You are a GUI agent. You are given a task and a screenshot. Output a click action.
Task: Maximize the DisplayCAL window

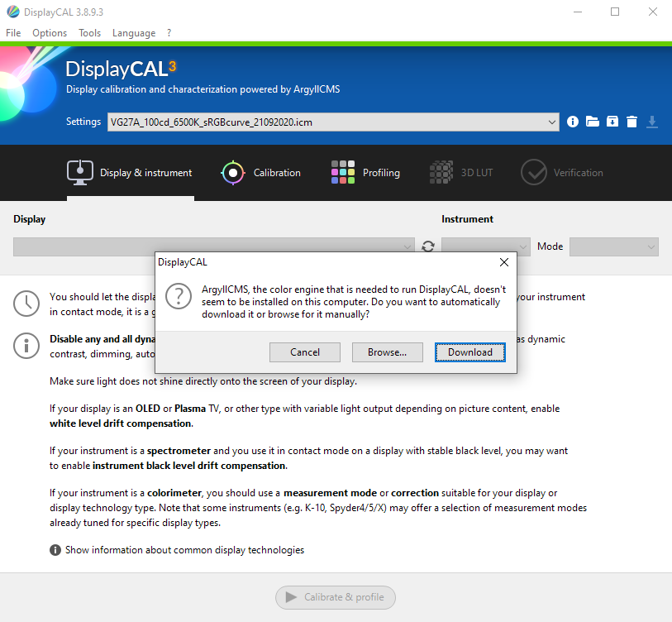[615, 12]
